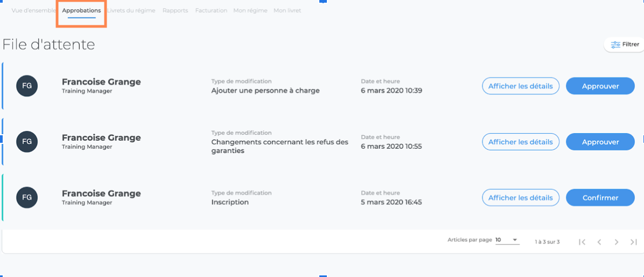Open the Rapports tab

pos(175,11)
